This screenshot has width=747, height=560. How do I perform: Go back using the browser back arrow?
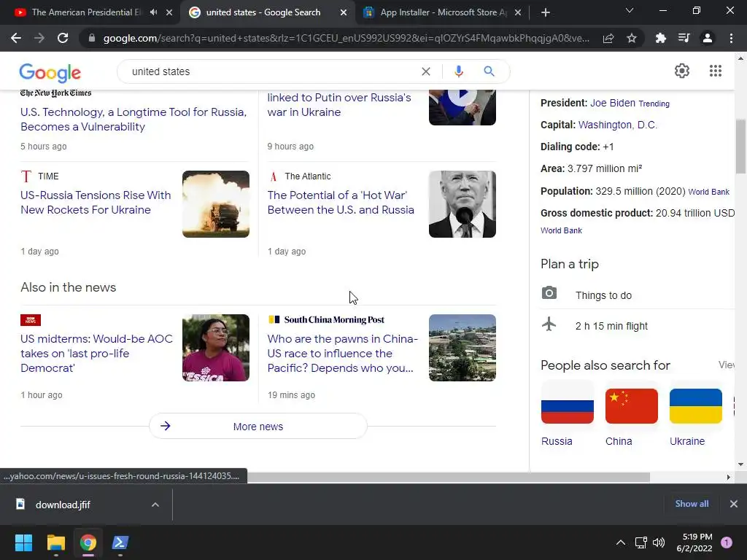tap(16, 38)
